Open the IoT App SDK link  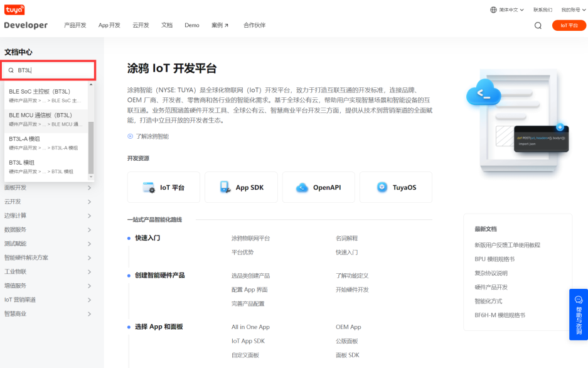(248, 341)
